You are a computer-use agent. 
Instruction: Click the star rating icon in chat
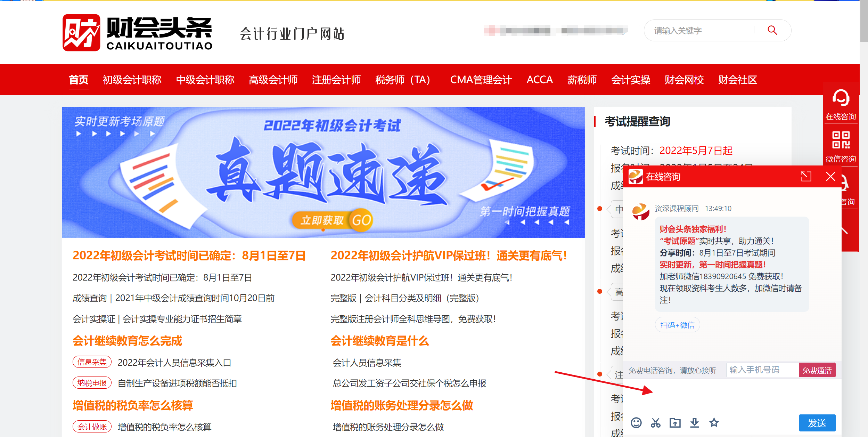(714, 423)
